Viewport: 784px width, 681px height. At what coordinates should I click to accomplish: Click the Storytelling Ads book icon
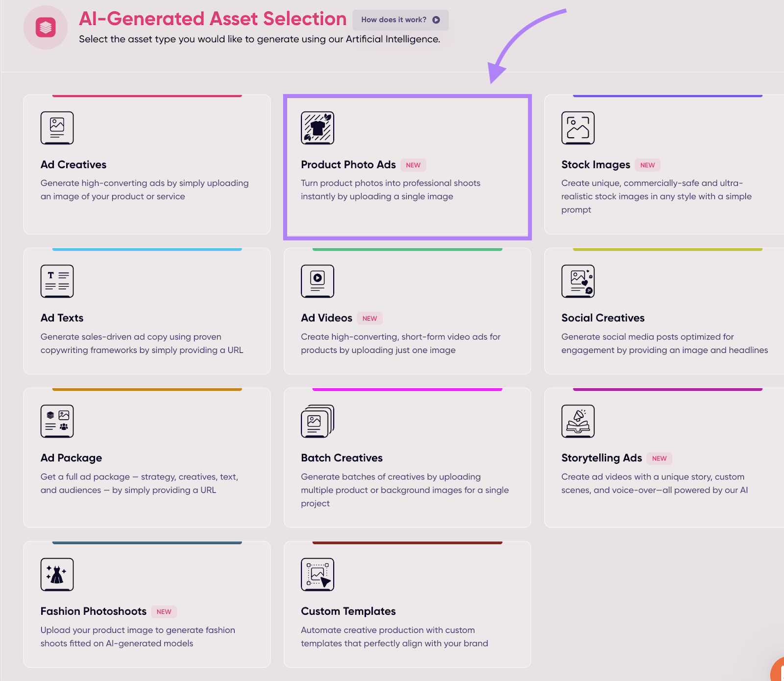(578, 421)
